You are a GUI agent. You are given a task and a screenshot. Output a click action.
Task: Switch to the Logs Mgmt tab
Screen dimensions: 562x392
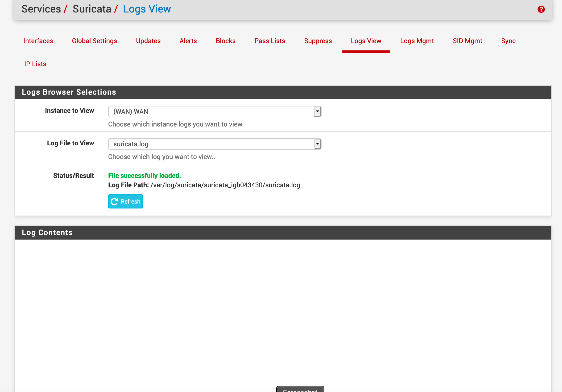pos(417,41)
